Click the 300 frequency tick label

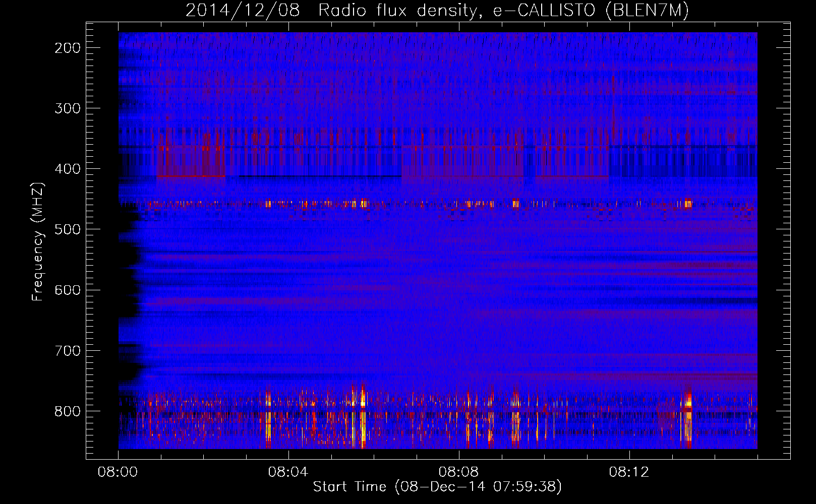[68, 108]
